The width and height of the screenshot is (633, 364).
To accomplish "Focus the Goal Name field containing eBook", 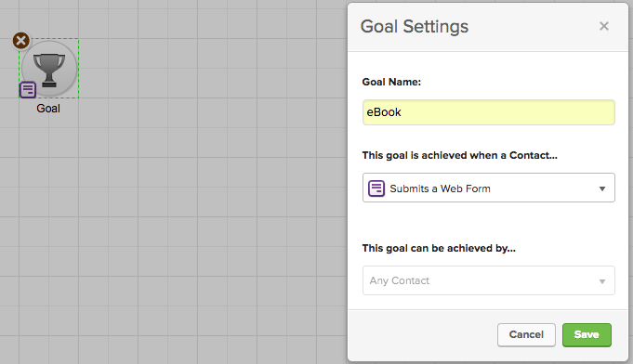I will [x=489, y=112].
